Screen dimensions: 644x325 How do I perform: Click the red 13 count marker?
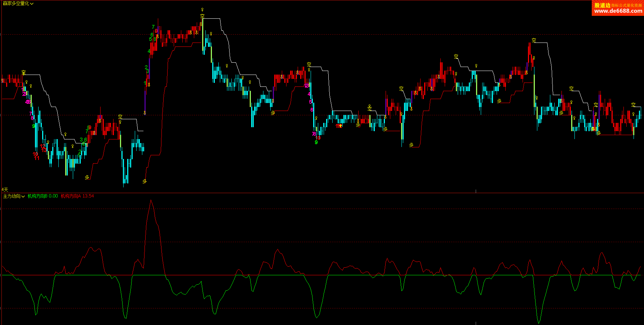[x=44, y=150]
